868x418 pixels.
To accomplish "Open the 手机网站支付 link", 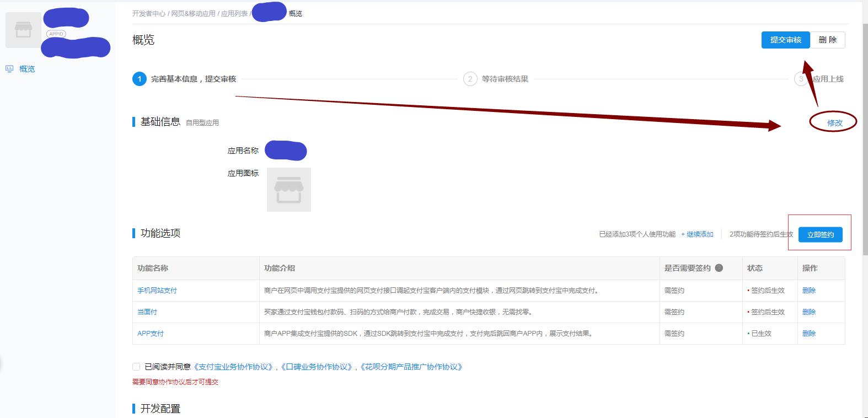I will 157,291.
